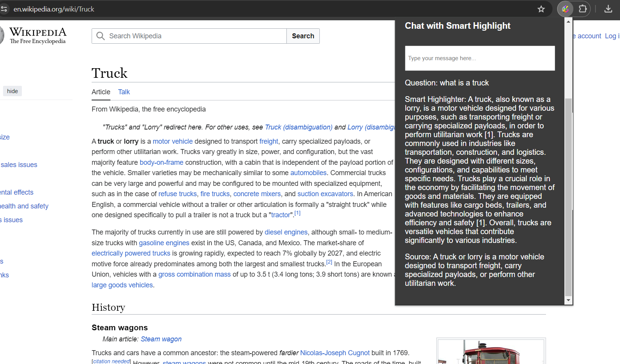Click the 'Question: what is a truck' text

(447, 83)
